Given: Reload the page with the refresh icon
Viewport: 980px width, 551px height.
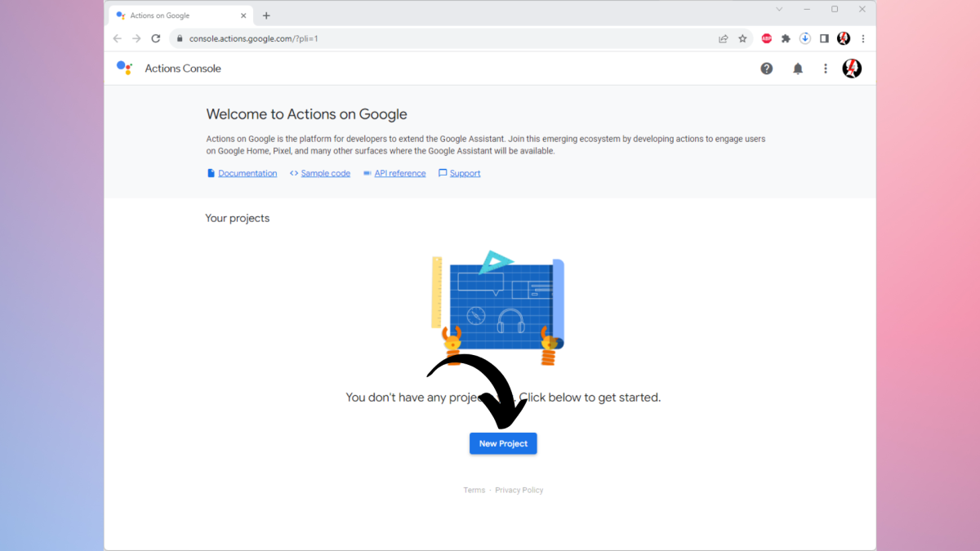Looking at the screenshot, I should click(x=156, y=38).
